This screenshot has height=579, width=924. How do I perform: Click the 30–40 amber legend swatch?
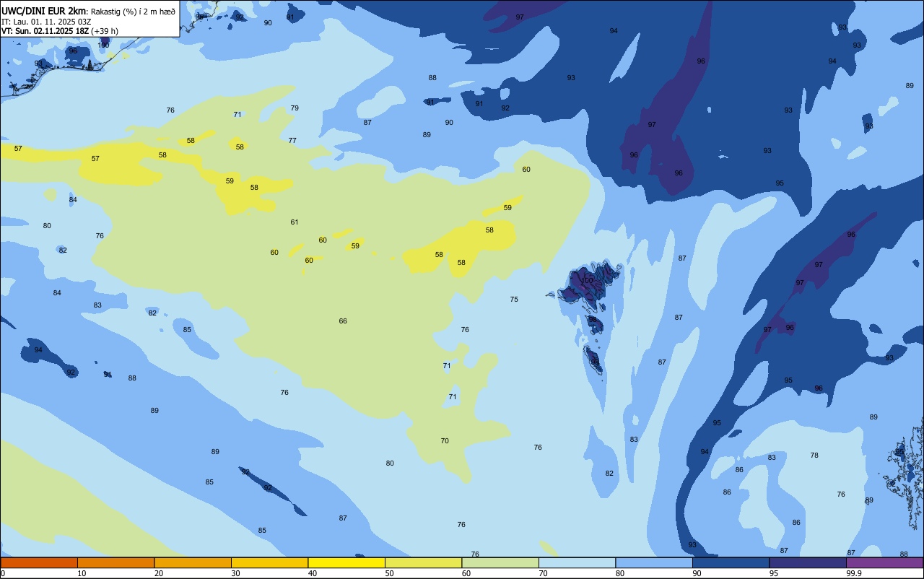coord(269,562)
